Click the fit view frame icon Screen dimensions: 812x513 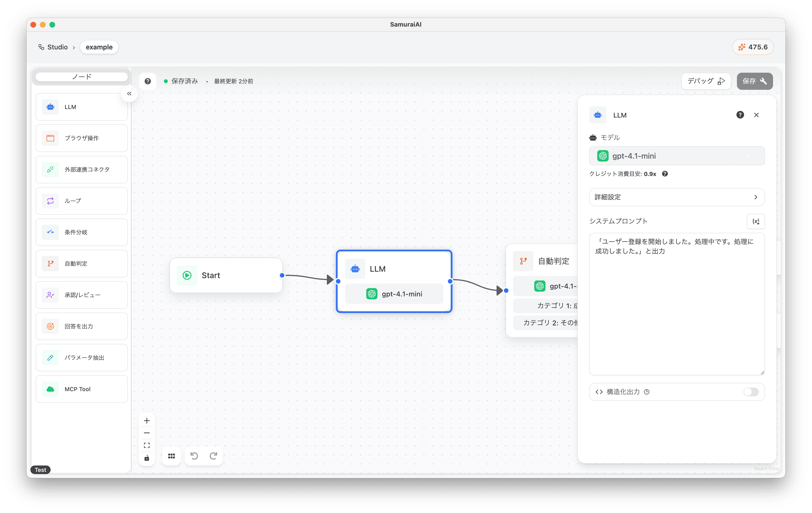click(x=147, y=446)
